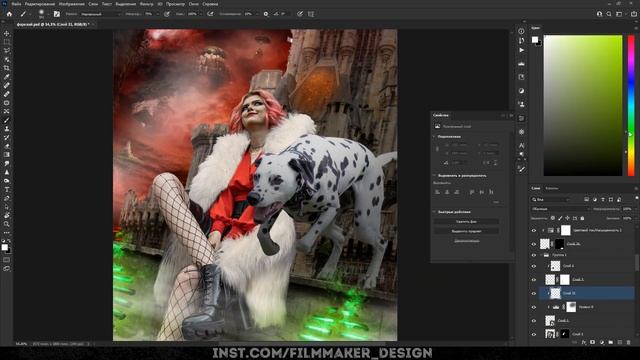Collapse Quick Actions section
The width and height of the screenshot is (640, 360).
click(x=434, y=212)
